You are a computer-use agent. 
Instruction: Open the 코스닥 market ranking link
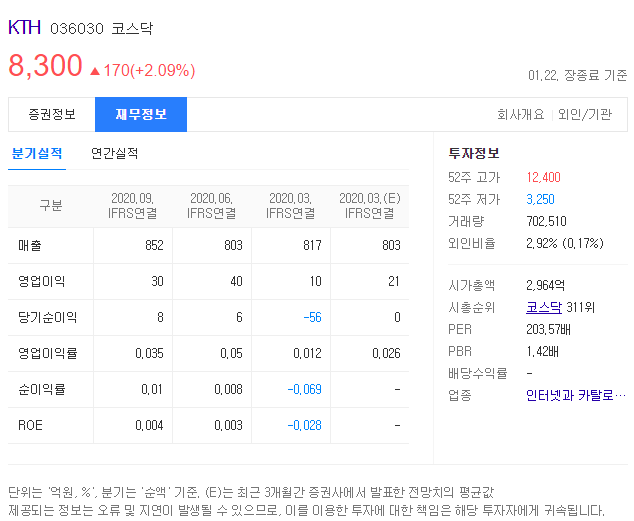(x=544, y=308)
